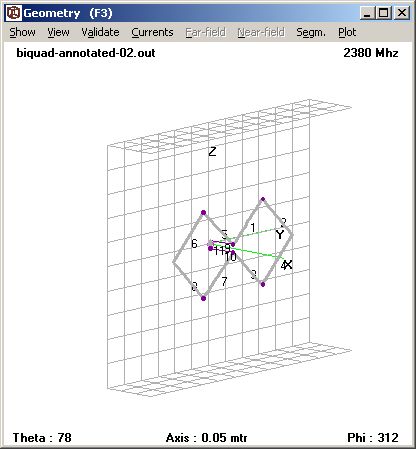Open the Plot menu

(347, 32)
